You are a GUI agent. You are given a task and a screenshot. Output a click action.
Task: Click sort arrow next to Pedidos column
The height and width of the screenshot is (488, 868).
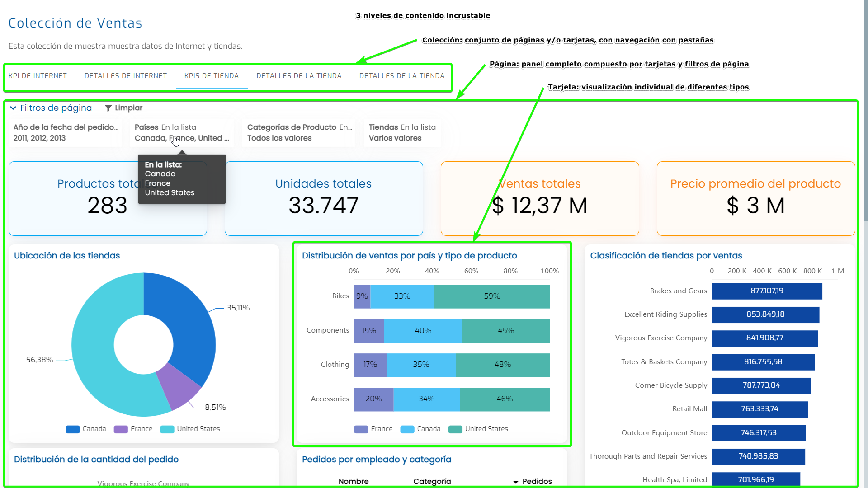click(x=515, y=482)
